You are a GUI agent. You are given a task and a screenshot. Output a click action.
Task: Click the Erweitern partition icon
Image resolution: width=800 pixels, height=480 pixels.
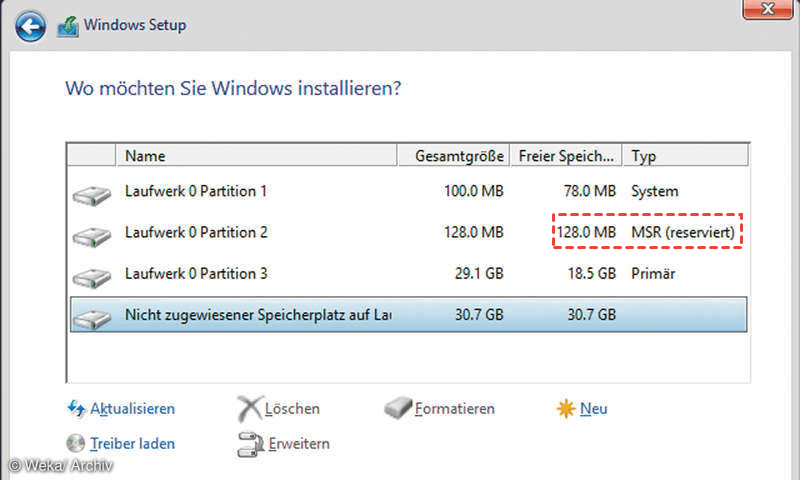coord(250,443)
